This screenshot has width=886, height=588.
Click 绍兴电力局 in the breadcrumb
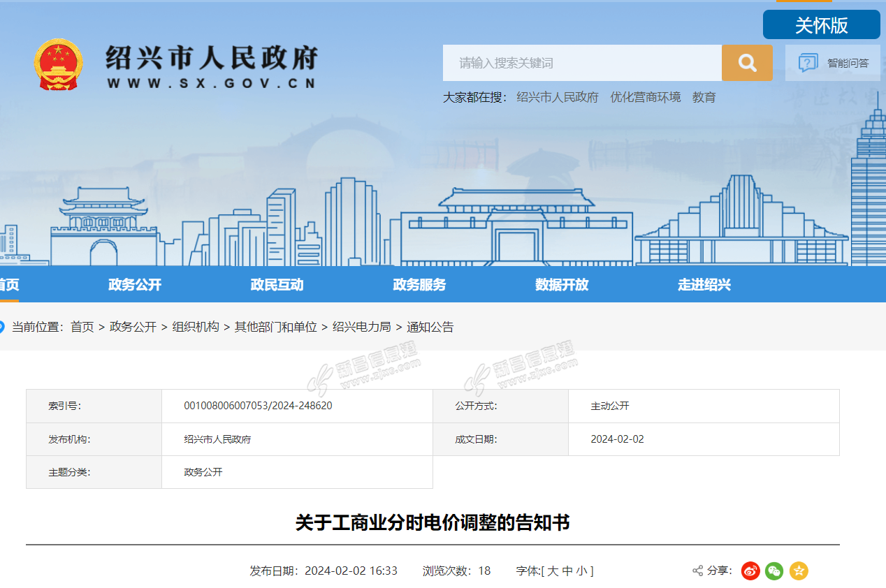[361, 327]
